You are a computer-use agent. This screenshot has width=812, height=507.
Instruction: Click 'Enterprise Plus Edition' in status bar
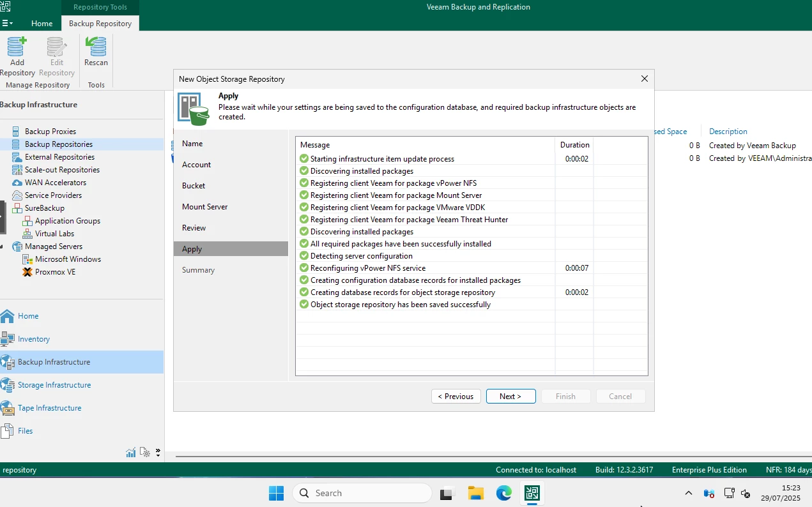709,470
